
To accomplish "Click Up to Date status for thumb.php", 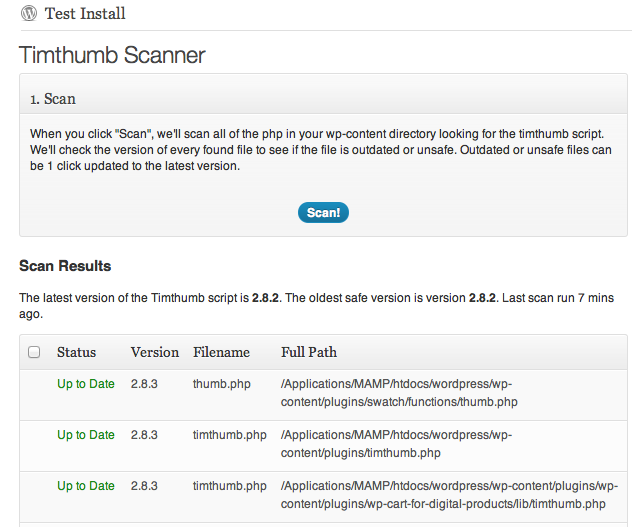I will coord(86,384).
